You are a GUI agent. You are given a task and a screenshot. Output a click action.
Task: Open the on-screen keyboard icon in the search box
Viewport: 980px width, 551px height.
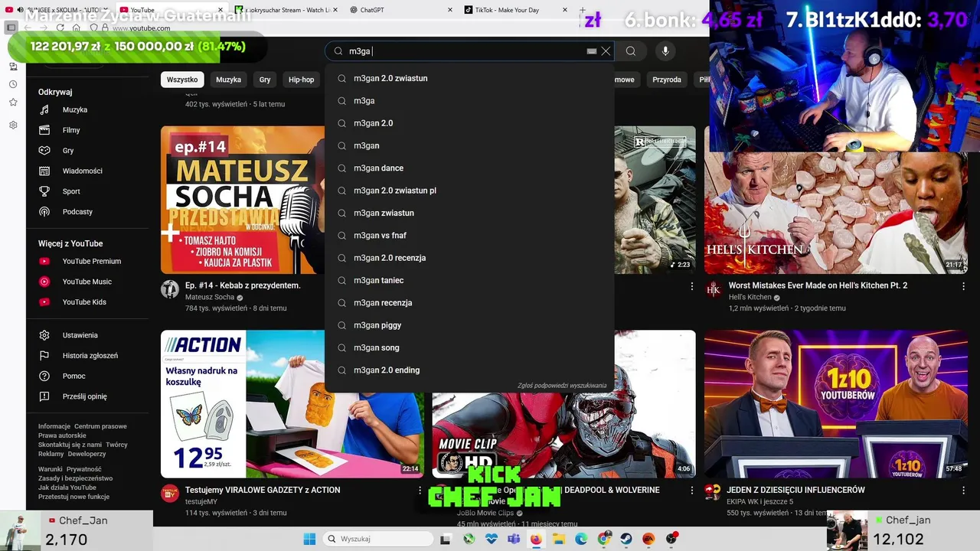tap(591, 51)
